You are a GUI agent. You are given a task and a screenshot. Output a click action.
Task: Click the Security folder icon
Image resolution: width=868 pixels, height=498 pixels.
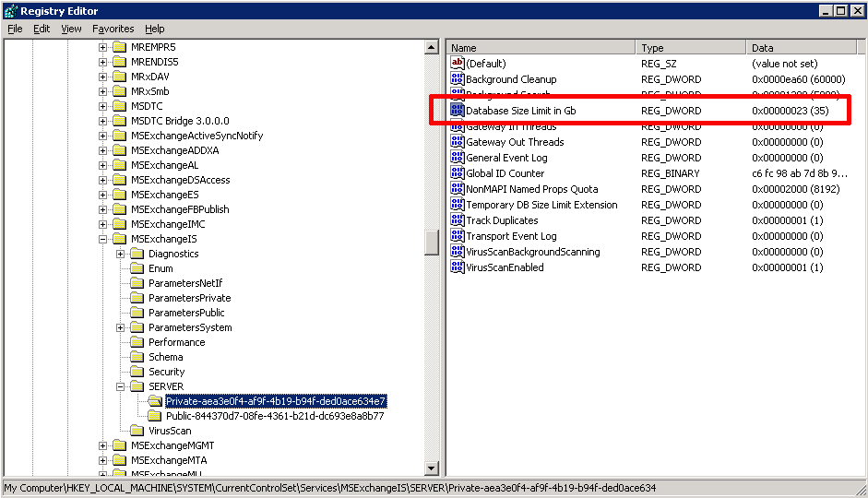click(x=137, y=372)
